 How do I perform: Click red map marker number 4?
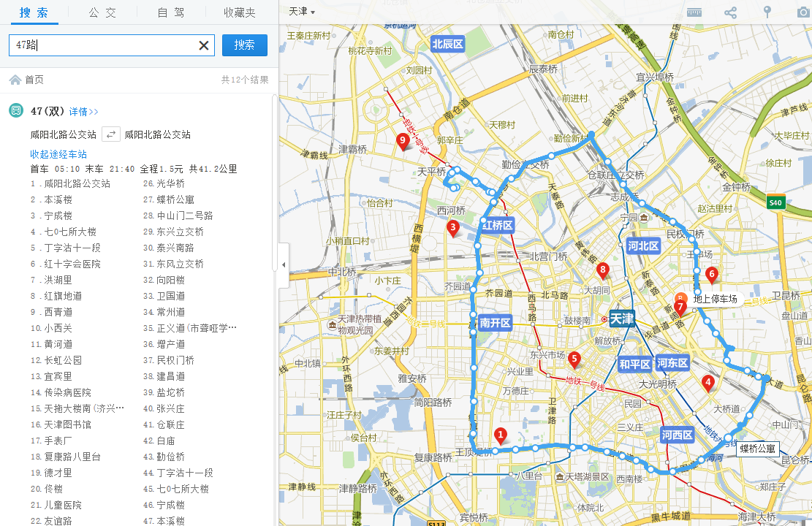pyautogui.click(x=708, y=383)
